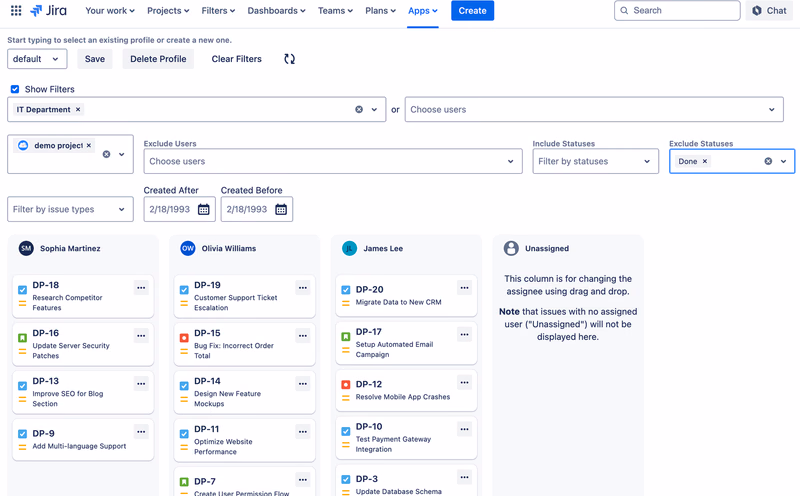Click the story type icon on DP-16
This screenshot has width=800, height=496.
pos(22,338)
